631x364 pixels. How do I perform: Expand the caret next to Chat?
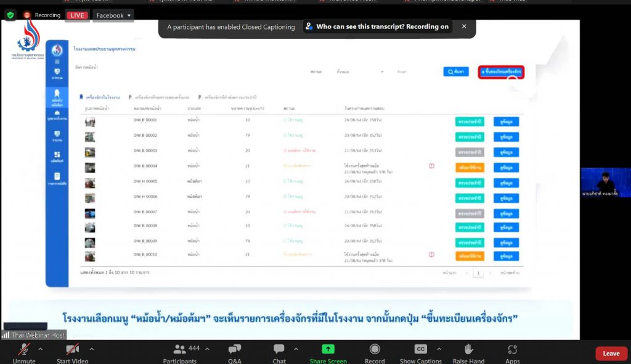(296, 349)
